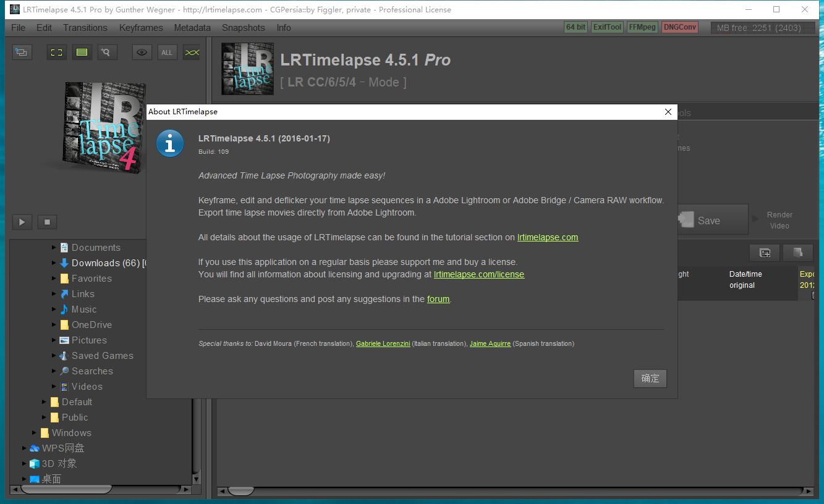Expand the Documents folder tree node
824x504 pixels.
(54, 248)
